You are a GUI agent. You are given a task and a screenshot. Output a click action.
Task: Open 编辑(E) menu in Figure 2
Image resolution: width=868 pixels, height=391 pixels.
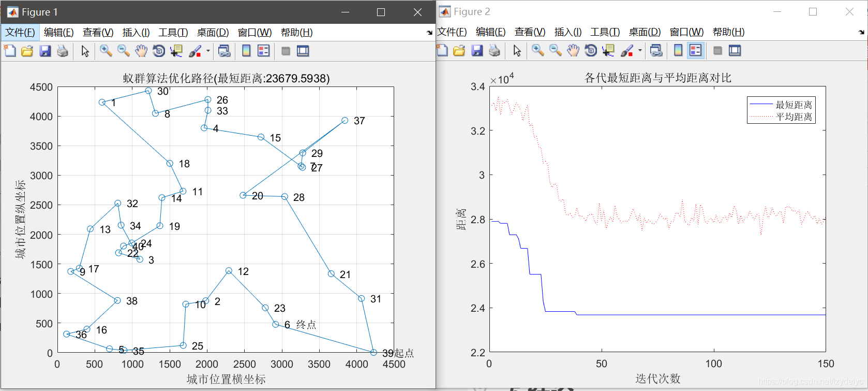coord(491,32)
